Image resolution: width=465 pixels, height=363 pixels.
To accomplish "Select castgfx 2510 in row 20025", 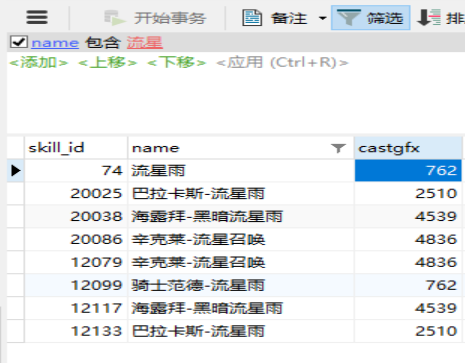I will point(408,194).
